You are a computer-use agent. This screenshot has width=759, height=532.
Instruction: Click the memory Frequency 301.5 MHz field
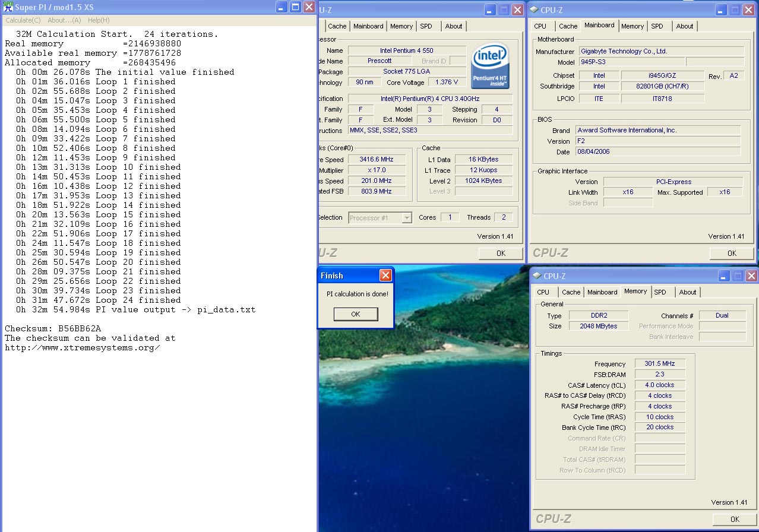(x=660, y=364)
